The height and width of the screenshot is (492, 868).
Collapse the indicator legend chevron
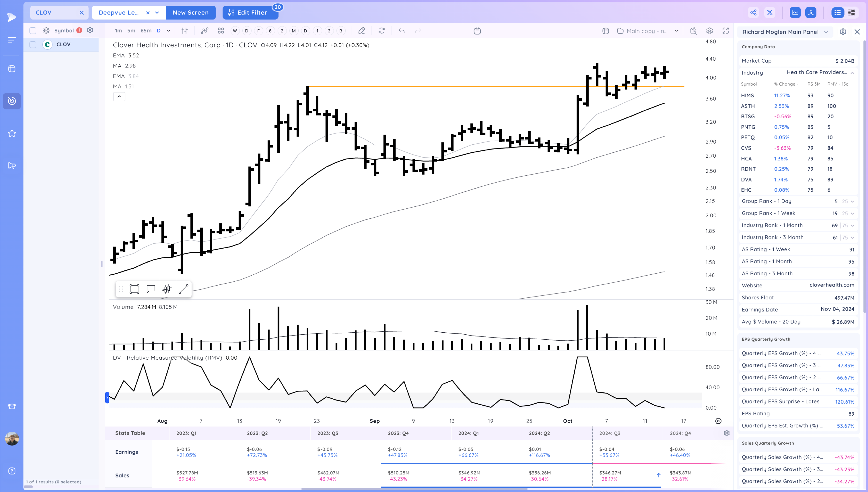119,97
